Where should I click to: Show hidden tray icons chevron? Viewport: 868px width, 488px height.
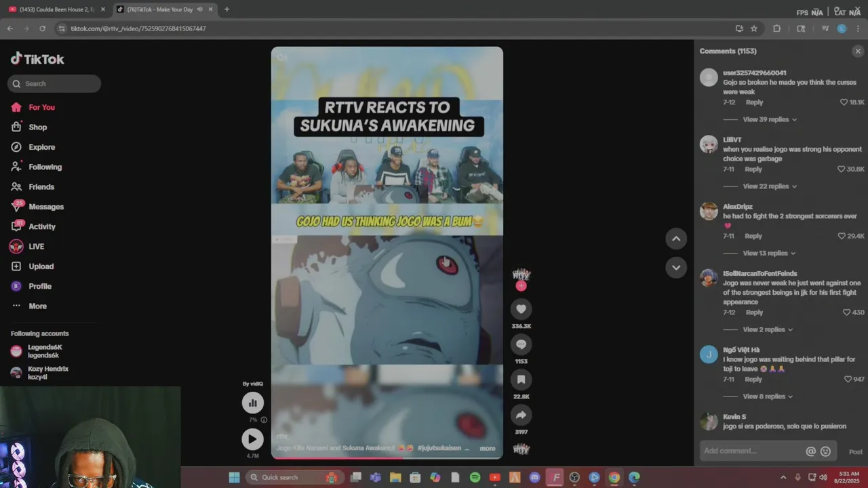783,478
